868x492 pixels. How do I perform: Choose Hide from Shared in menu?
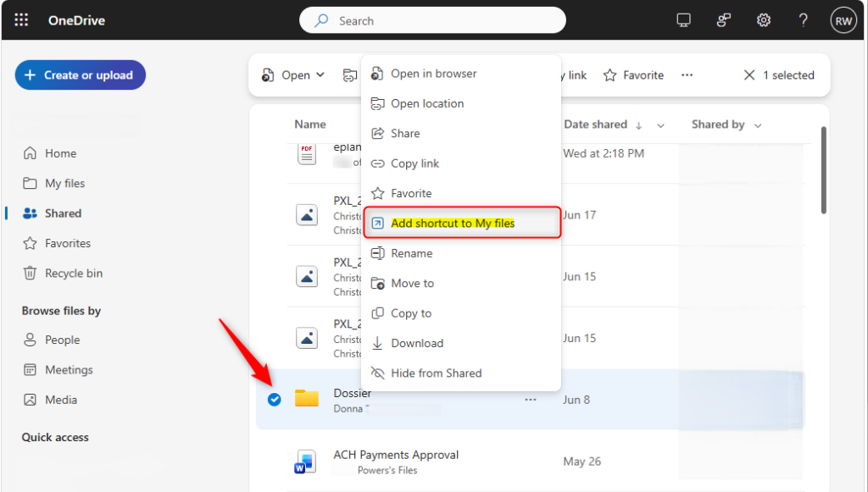pyautogui.click(x=461, y=373)
